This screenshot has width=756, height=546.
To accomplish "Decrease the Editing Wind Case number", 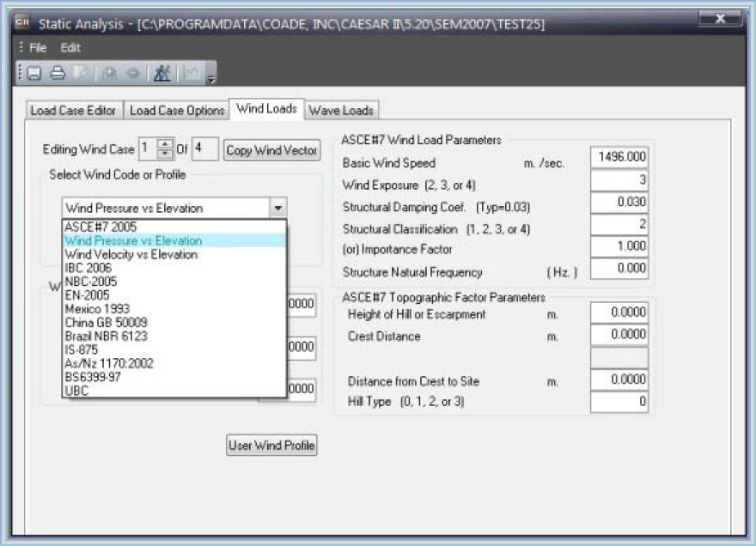I will [x=165, y=154].
